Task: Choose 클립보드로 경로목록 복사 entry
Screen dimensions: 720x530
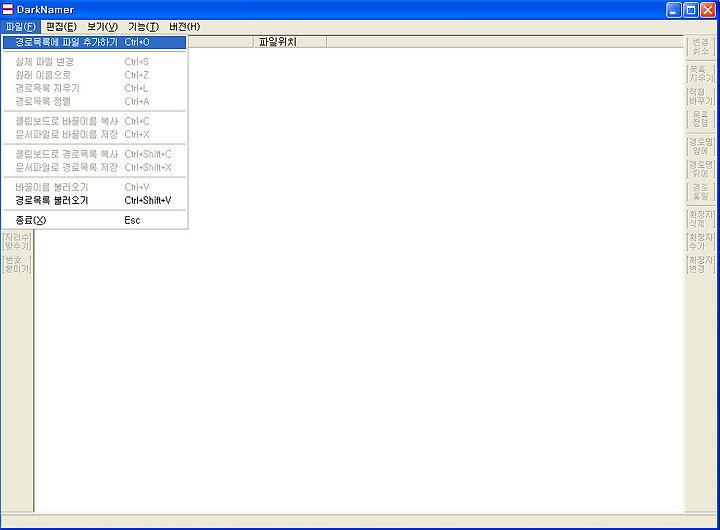Action: point(95,154)
